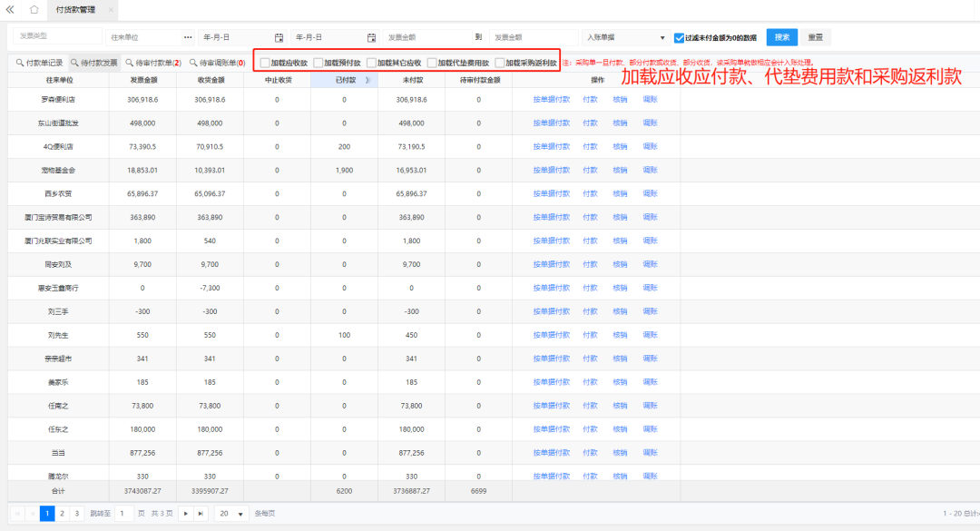Click the 发票类型 input field
This screenshot has height=531, width=980.
[53, 37]
